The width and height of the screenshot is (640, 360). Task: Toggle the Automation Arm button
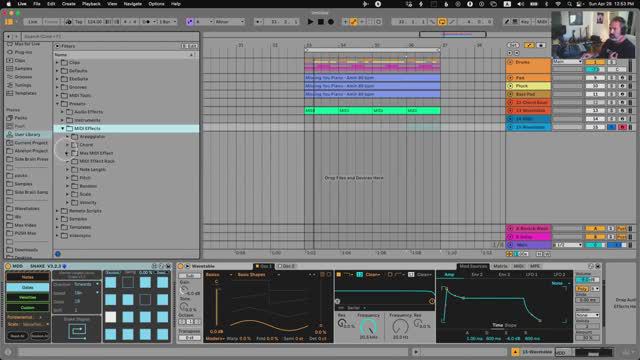[353, 22]
